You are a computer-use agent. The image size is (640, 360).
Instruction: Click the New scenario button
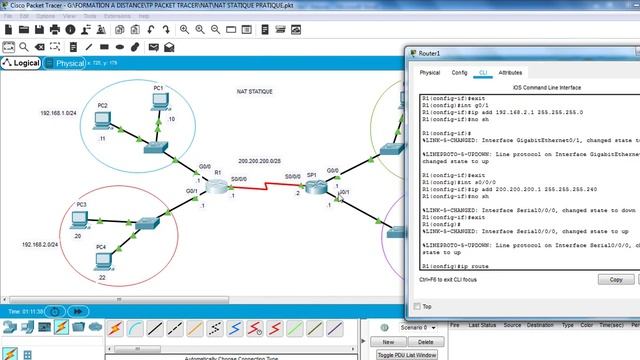[388, 342]
